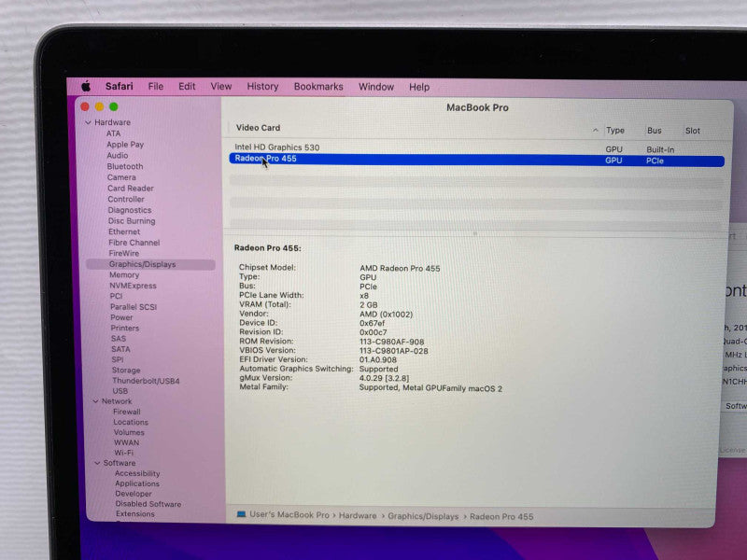Collapse the Hardware section
The width and height of the screenshot is (747, 560).
pos(88,122)
